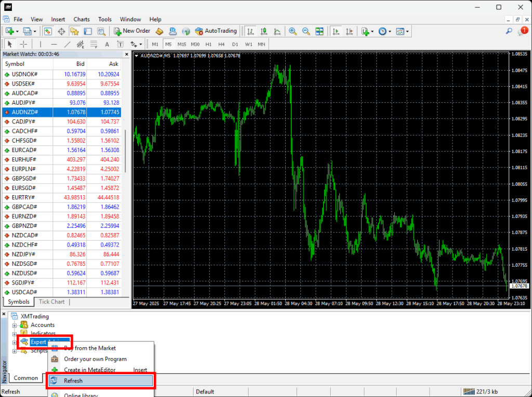Viewport: 532px width, 397px height.
Task: Tile chart windows using grid icon
Action: click(x=320, y=31)
